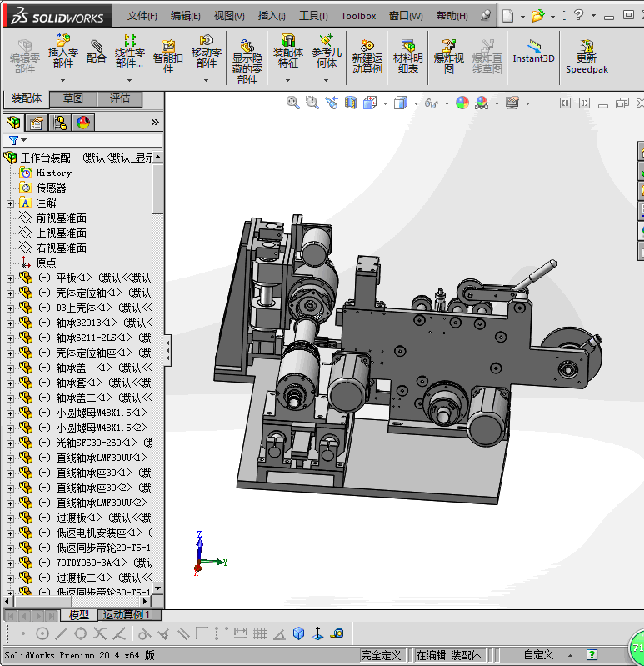Select 前视基准面 plane in feature tree

(61, 218)
